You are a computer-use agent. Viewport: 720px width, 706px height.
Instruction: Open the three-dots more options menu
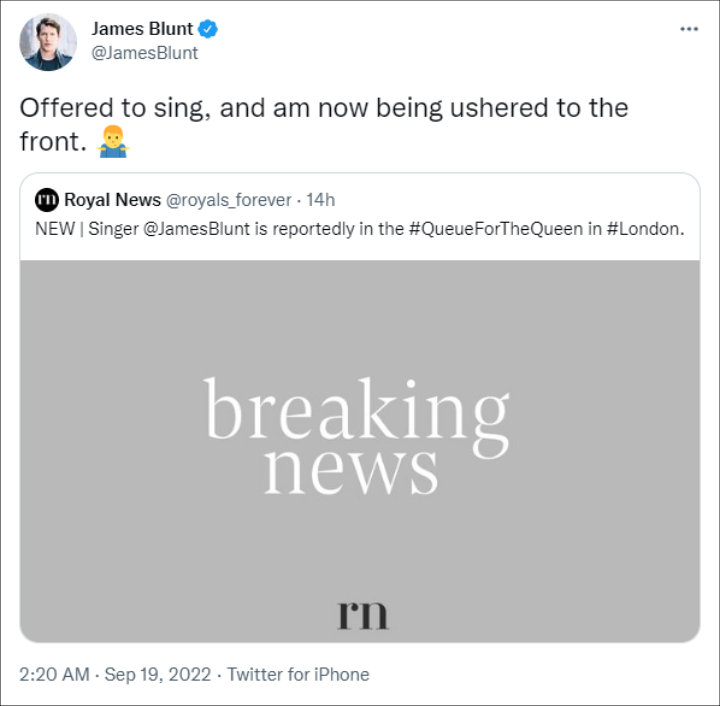(x=689, y=29)
